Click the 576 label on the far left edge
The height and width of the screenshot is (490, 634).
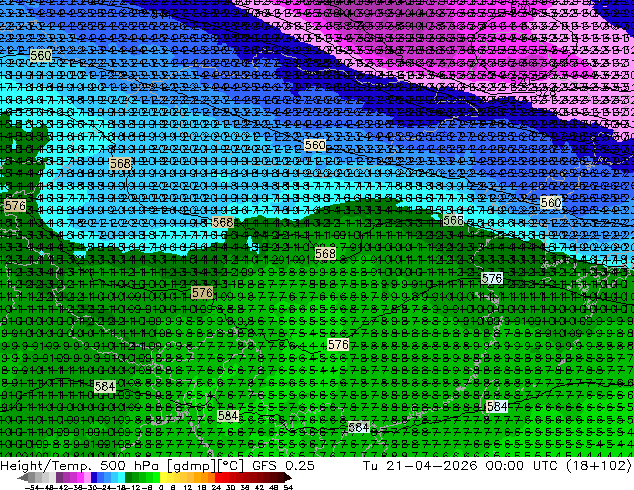(15, 205)
